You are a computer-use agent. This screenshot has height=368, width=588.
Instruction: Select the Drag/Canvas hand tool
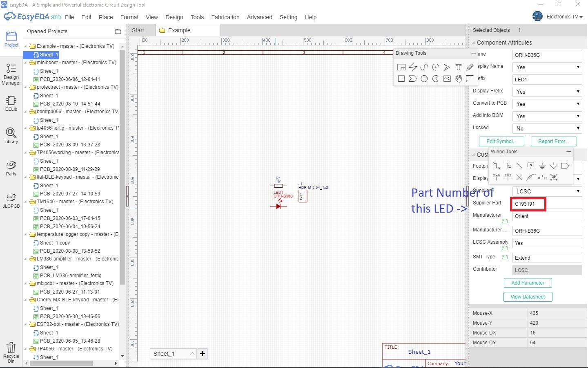459,79
